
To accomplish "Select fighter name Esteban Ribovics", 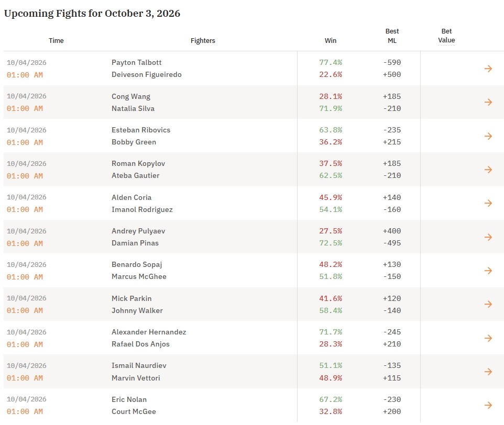I will [x=141, y=130].
